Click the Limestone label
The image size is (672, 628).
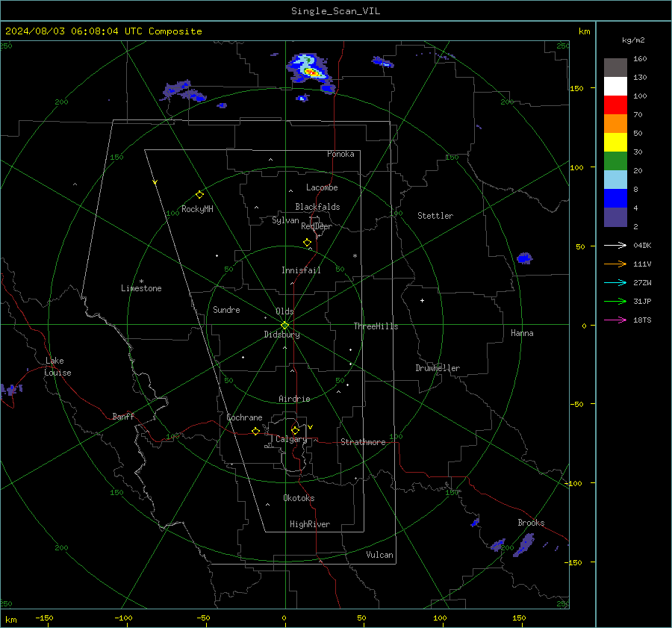[141, 288]
